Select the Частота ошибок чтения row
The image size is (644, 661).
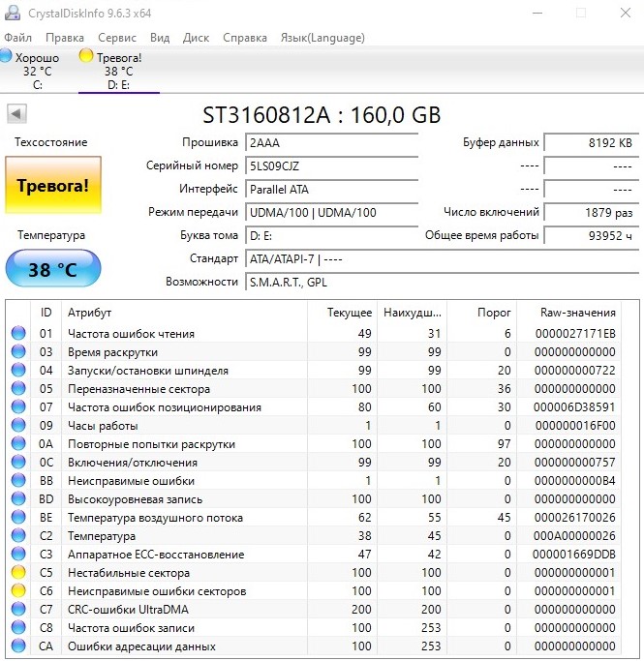coord(314,334)
